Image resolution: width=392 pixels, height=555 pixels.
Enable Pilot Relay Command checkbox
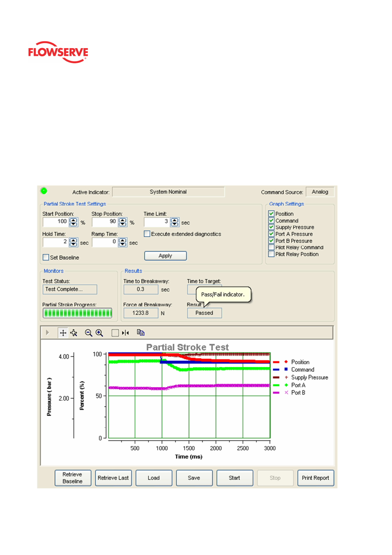pos(271,247)
